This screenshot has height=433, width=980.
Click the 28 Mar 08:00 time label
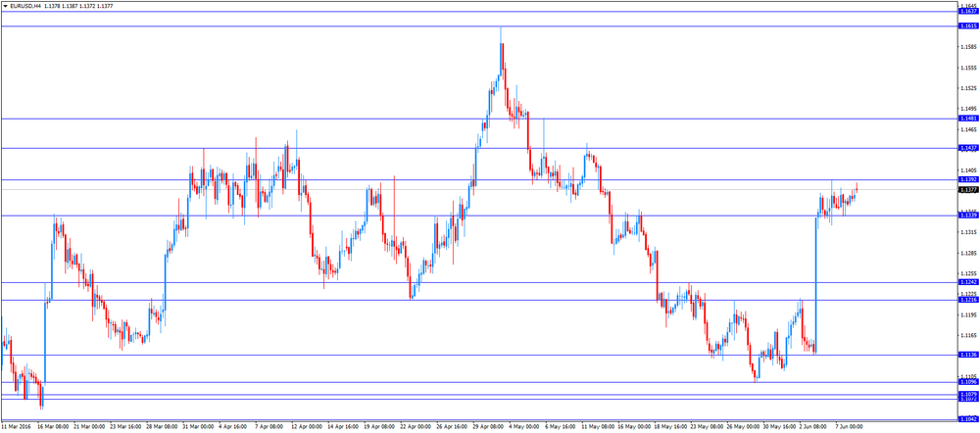coord(162,428)
